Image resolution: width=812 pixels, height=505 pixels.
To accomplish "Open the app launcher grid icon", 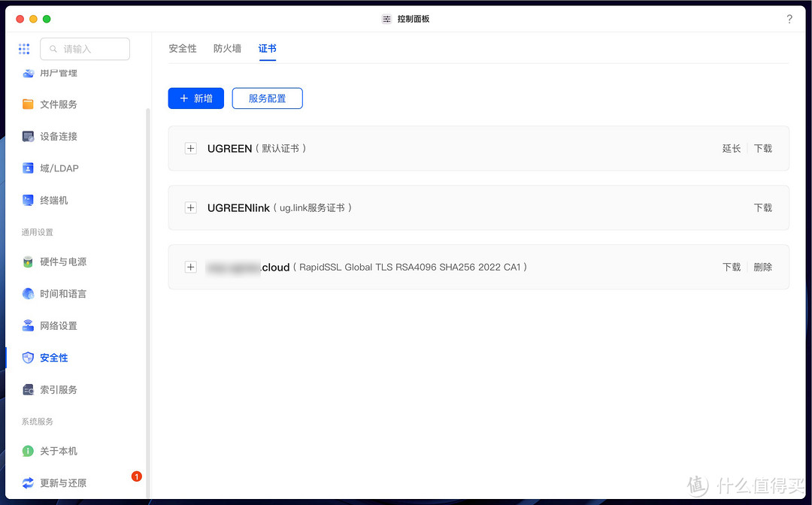I will pyautogui.click(x=24, y=48).
